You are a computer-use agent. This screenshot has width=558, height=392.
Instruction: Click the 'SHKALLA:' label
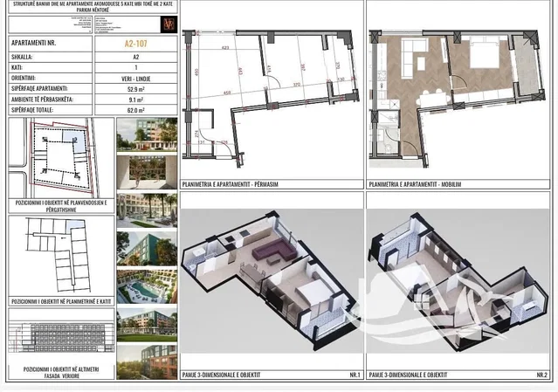click(22, 57)
